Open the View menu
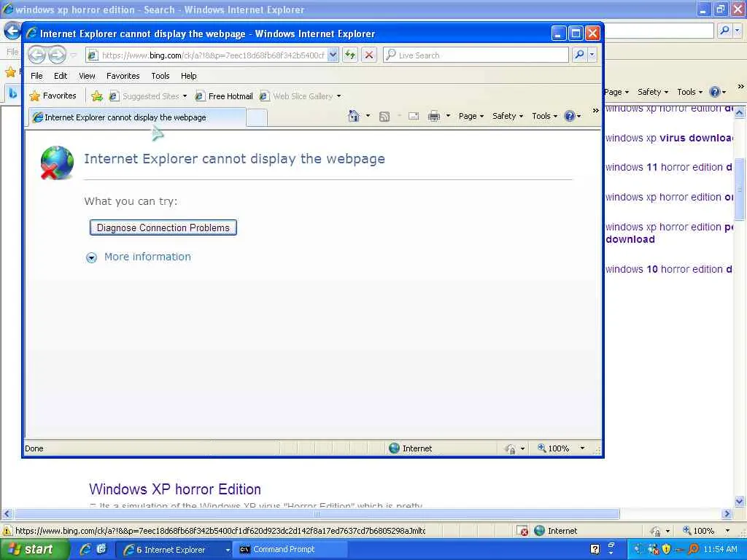The image size is (747, 560). 87,76
